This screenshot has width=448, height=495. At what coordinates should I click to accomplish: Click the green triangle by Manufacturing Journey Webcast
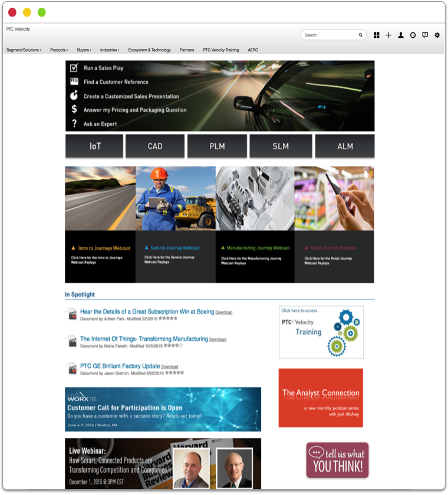tap(223, 248)
